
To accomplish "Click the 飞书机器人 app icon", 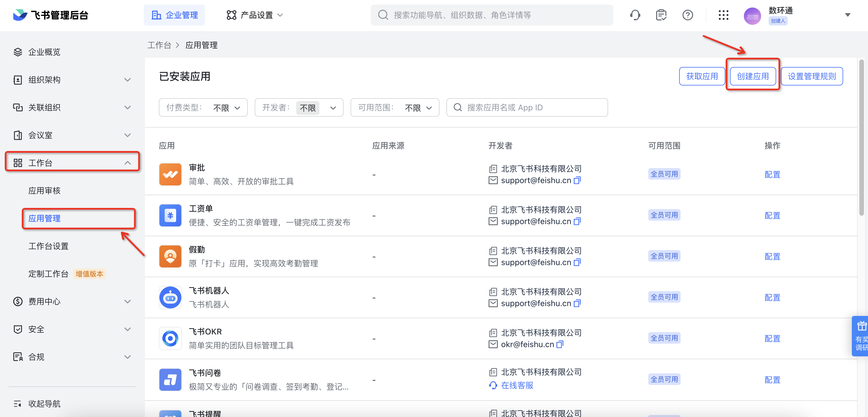I will pyautogui.click(x=170, y=297).
